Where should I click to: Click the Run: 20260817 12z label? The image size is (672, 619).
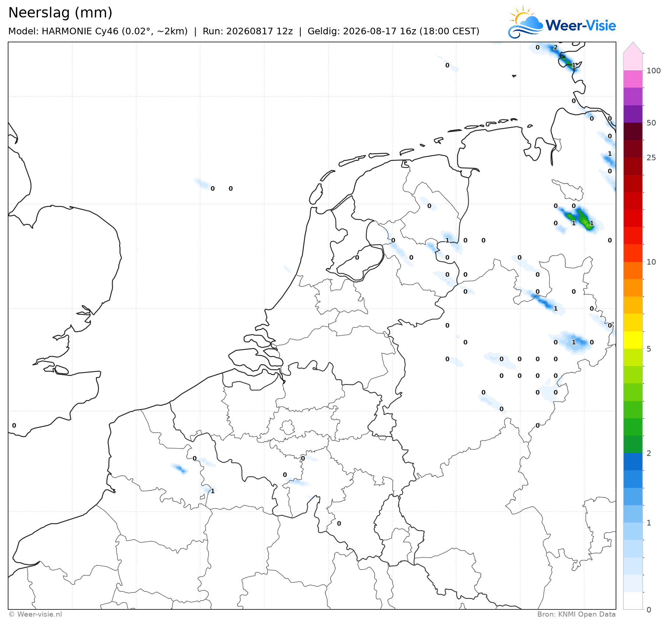click(x=248, y=31)
